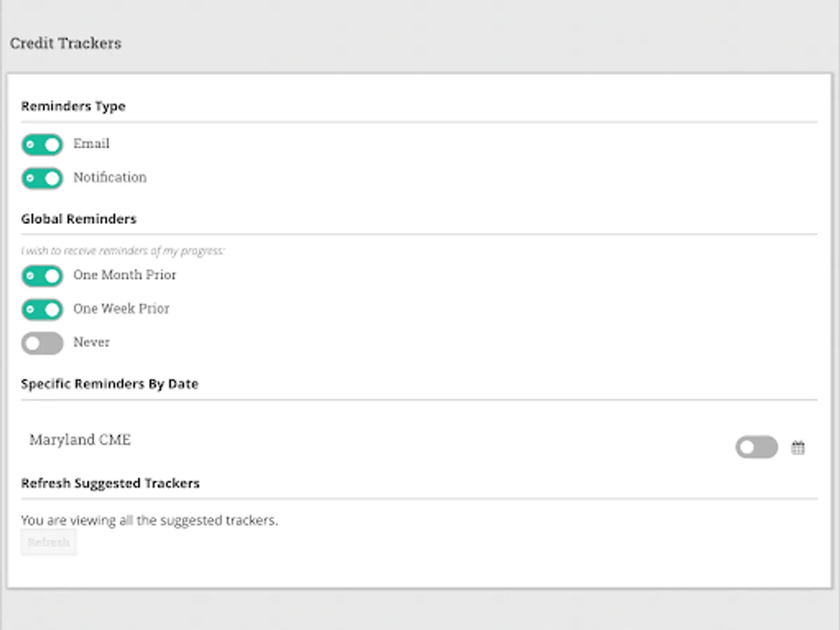This screenshot has width=840, height=630.
Task: Click the Email label text
Action: [92, 143]
